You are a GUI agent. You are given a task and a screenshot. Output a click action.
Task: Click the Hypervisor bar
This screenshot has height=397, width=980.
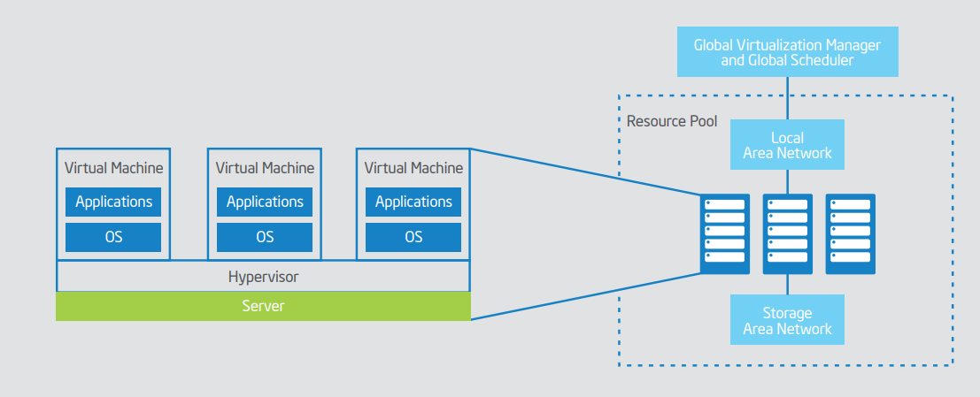(x=263, y=277)
